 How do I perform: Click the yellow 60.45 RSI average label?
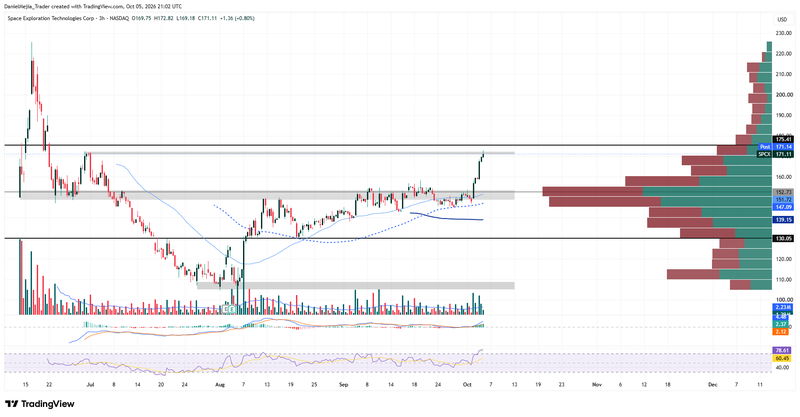tap(782, 358)
